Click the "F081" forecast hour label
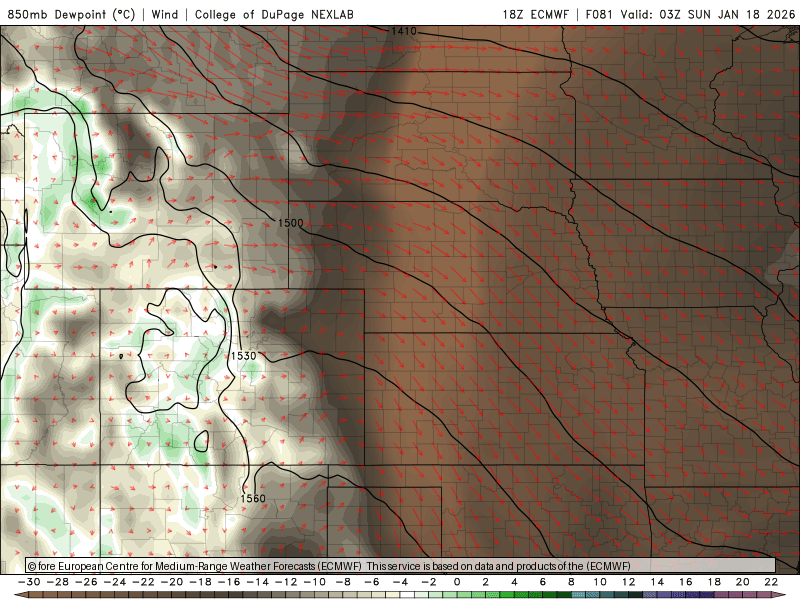800x600 pixels. (598, 14)
